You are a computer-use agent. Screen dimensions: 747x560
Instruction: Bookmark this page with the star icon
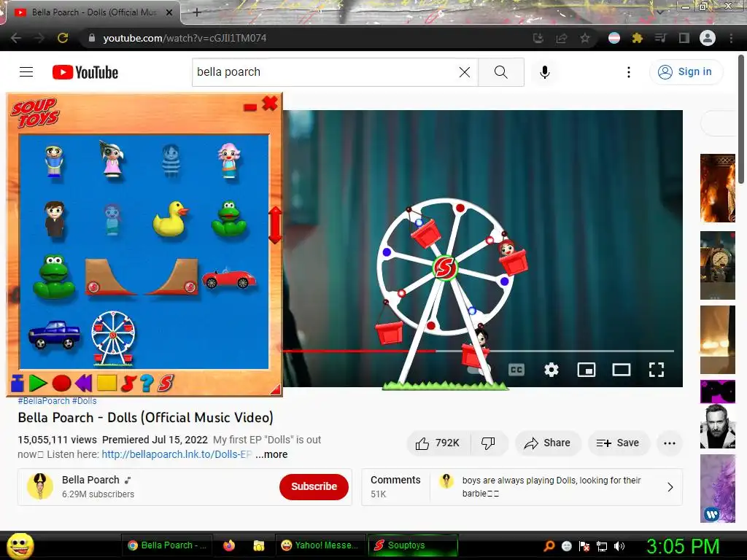point(585,38)
